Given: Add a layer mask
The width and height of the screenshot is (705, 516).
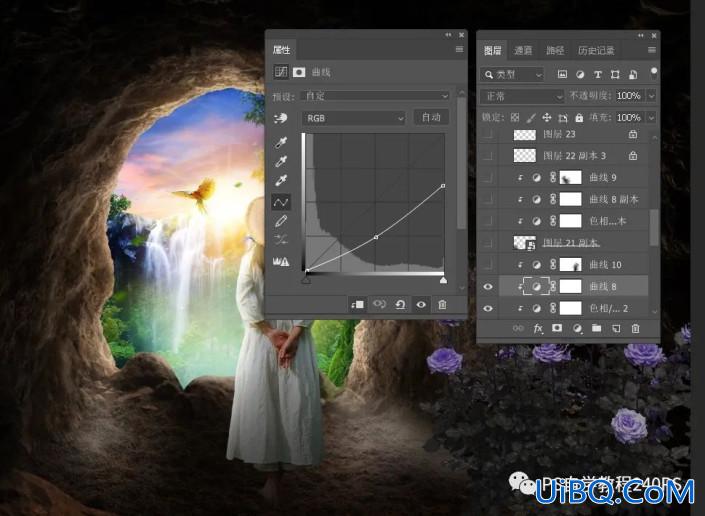Looking at the screenshot, I should tap(557, 328).
